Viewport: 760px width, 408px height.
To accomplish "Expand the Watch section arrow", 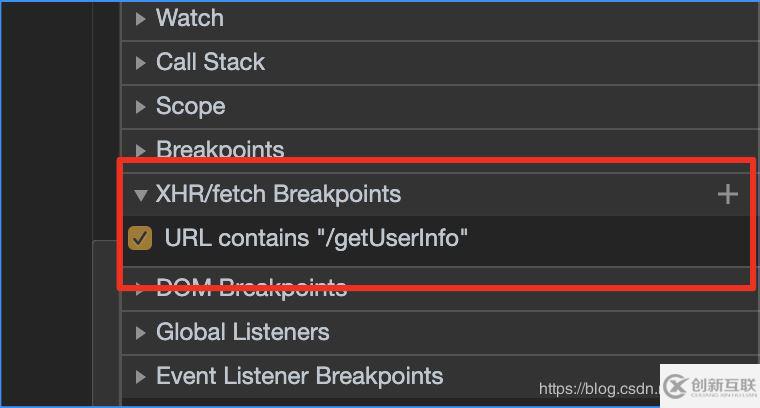I will tap(140, 18).
